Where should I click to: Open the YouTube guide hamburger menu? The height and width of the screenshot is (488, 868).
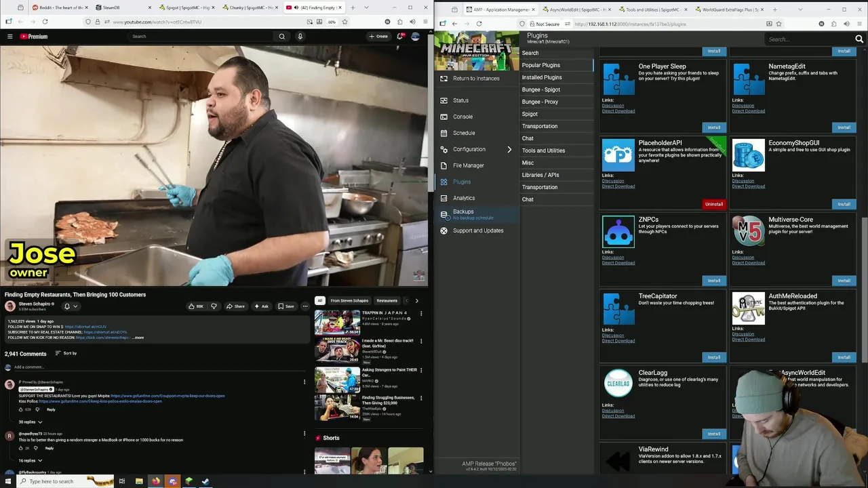9,36
